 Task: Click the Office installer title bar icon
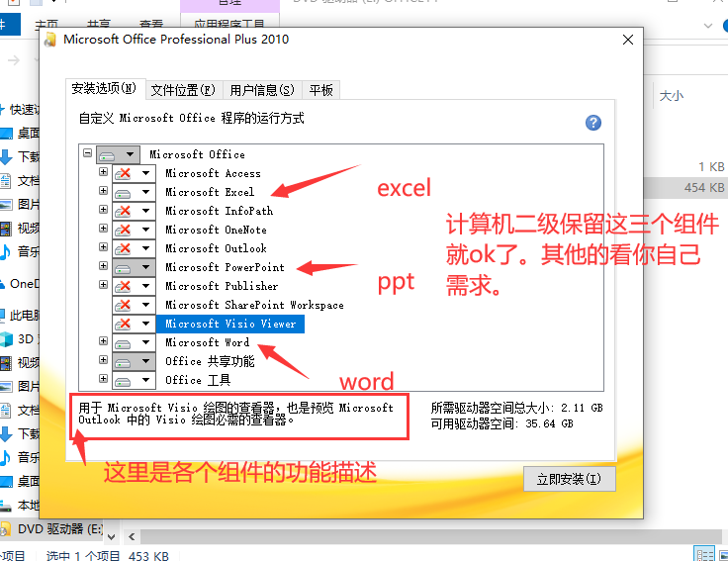pyautogui.click(x=50, y=40)
